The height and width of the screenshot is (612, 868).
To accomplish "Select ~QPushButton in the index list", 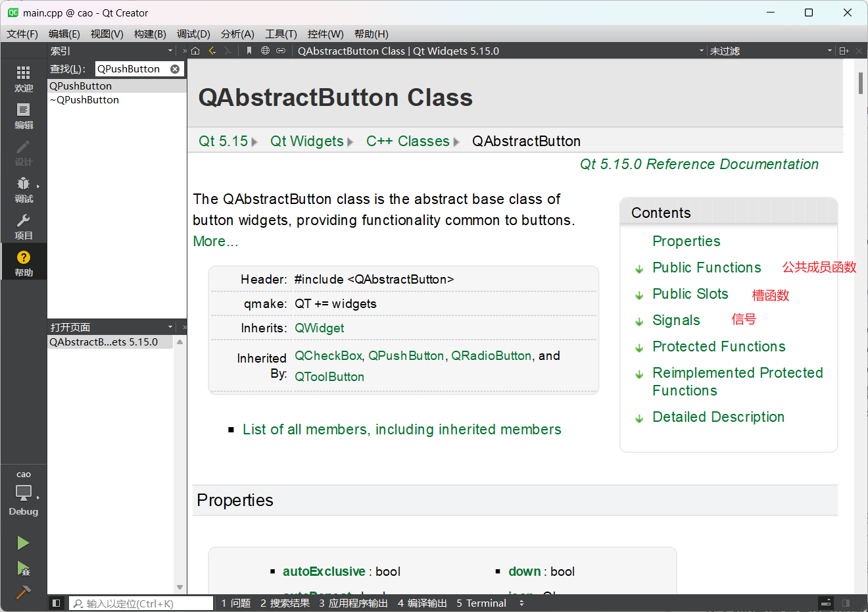I will click(x=117, y=100).
